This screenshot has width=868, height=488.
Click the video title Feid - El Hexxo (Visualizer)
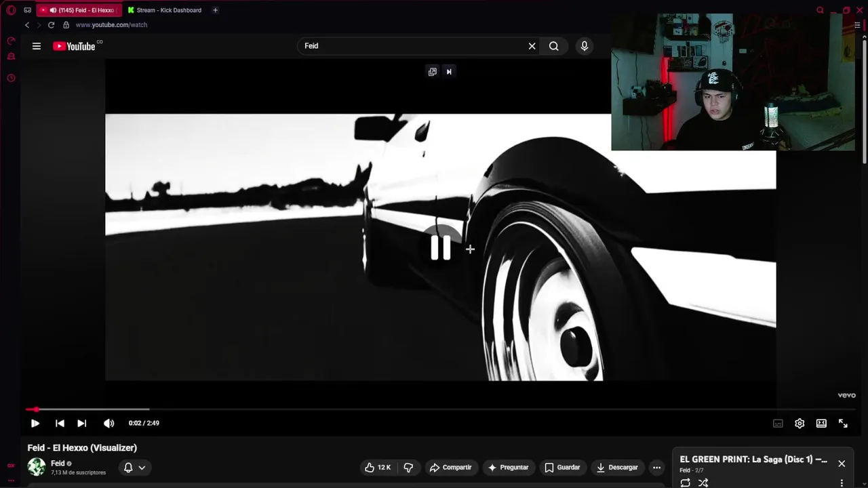tap(82, 448)
